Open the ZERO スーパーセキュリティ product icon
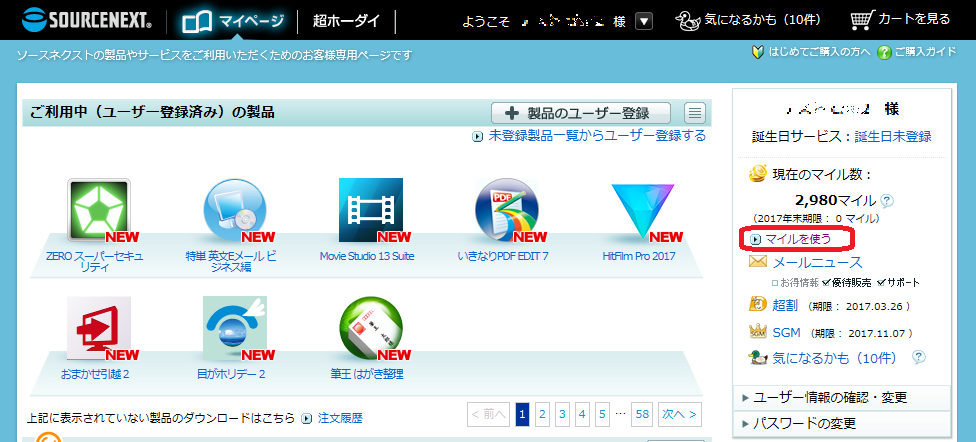976x442 pixels. [x=99, y=210]
